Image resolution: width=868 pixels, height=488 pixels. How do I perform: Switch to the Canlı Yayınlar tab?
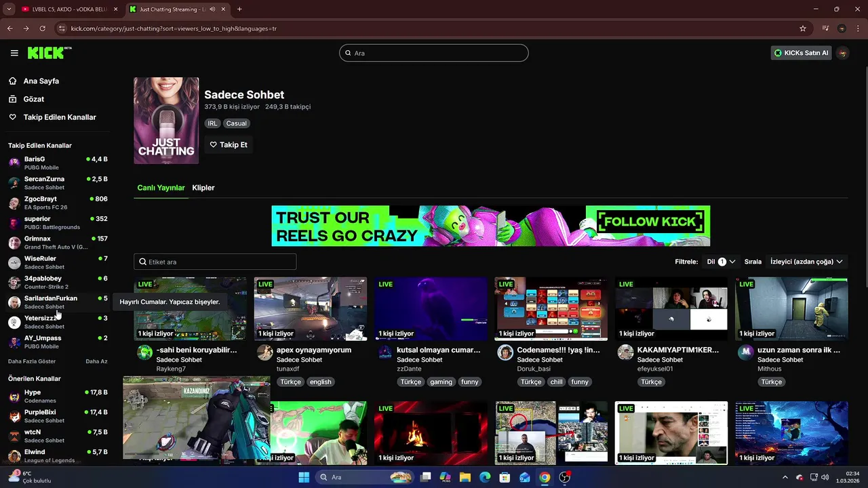click(x=161, y=188)
